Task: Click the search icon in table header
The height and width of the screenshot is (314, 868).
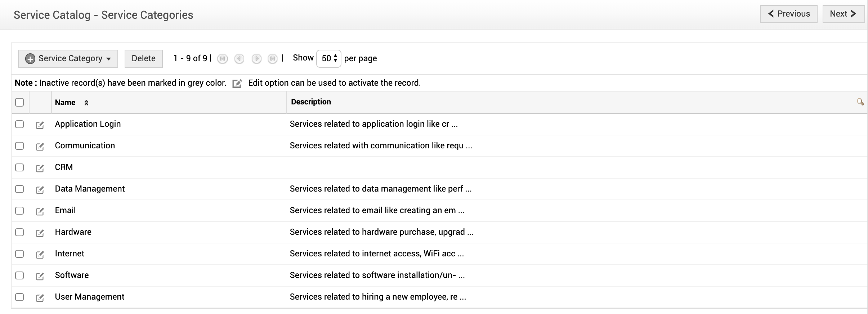Action: tap(860, 102)
